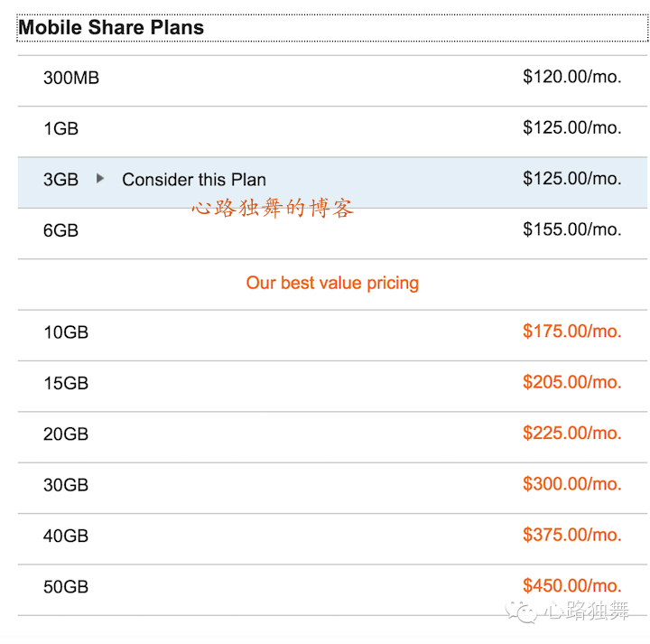
Task: Click the $120.00/mo. price
Action: click(x=572, y=77)
